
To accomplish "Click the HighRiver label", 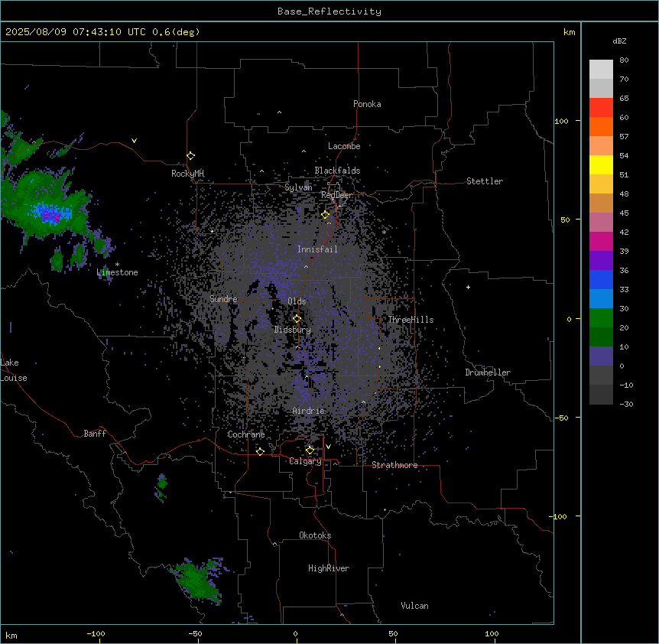I will 329,568.
